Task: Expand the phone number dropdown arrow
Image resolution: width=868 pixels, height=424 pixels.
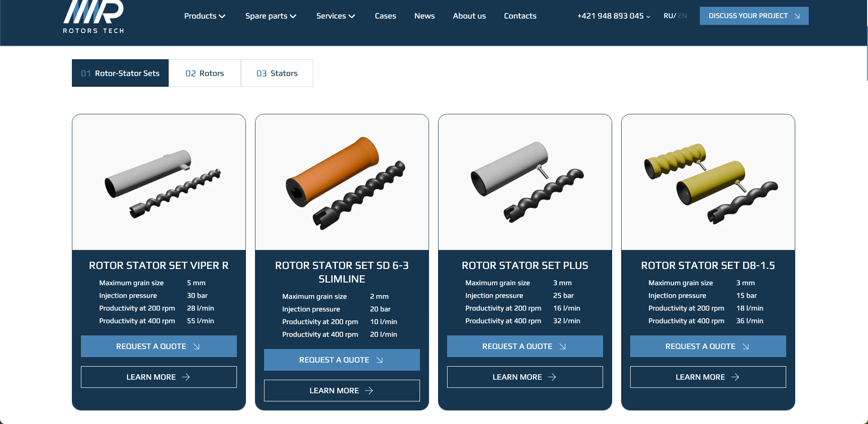Action: 648,17
